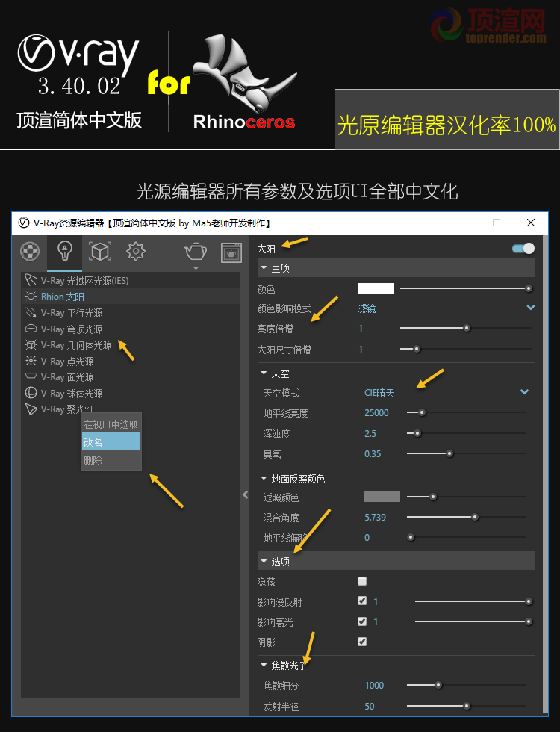This screenshot has width=560, height=732.
Task: Select V-Ray 点光源 entry
Action: point(67,362)
